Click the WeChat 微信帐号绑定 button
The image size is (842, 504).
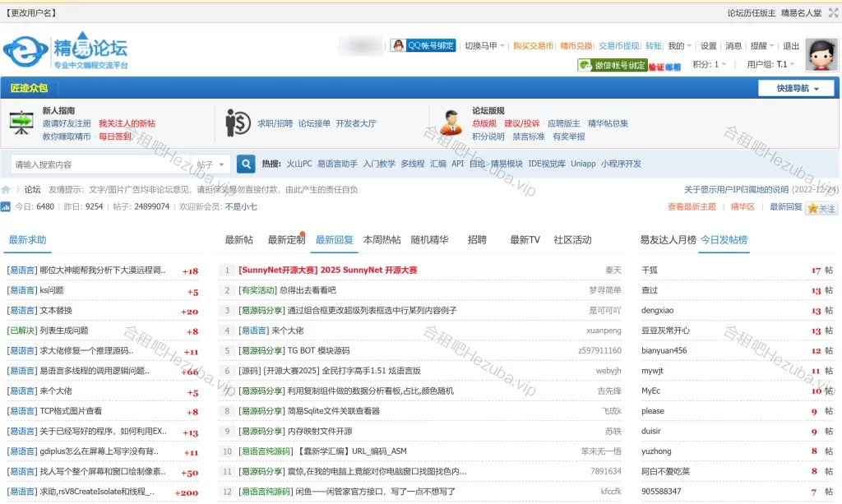coord(613,65)
